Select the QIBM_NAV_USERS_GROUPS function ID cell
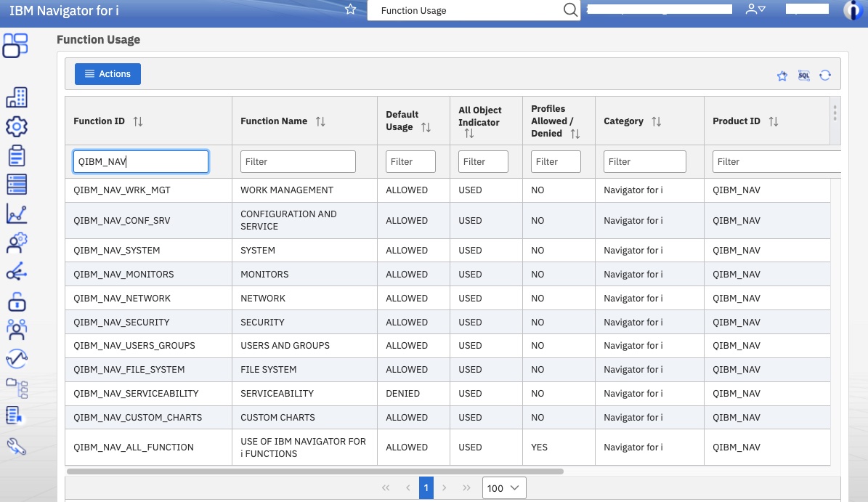 148,346
